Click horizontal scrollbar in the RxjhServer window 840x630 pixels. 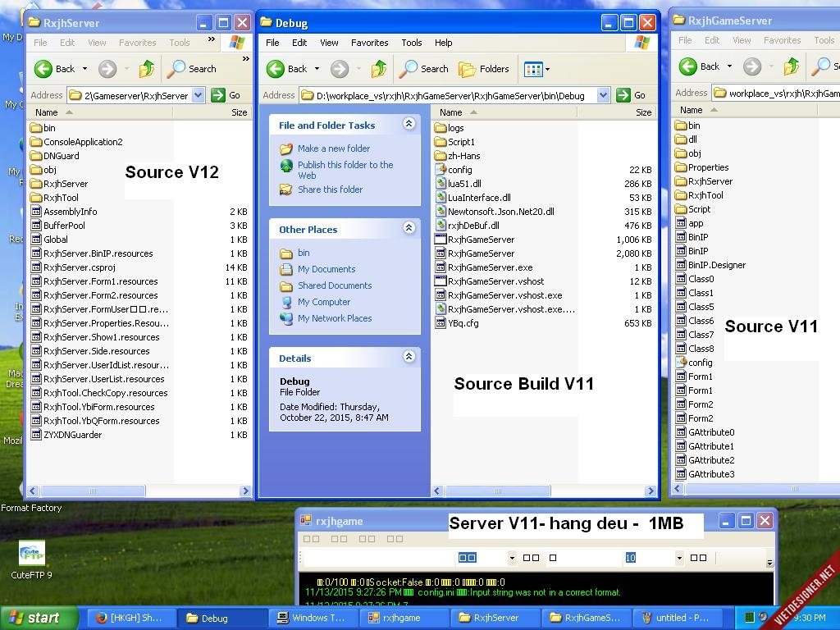pyautogui.click(x=93, y=491)
